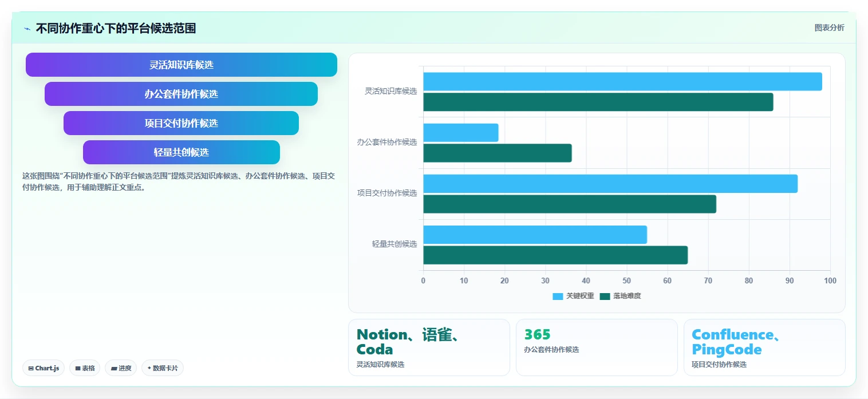Screen dimensions: 868x399
Task: Click the 项目交付协作候选 caption under Confluence、PingCode
Action: [x=719, y=365]
